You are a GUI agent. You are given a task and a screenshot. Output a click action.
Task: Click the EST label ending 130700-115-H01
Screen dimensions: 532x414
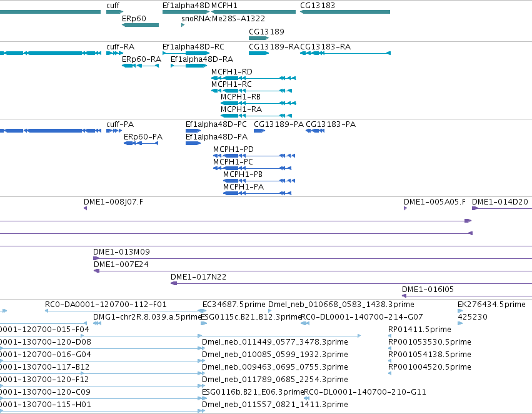46,405
